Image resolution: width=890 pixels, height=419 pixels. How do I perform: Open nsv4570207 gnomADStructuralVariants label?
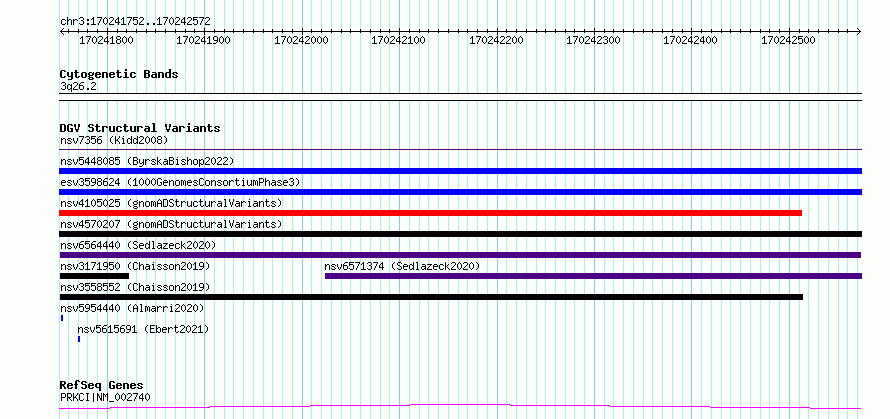click(171, 224)
